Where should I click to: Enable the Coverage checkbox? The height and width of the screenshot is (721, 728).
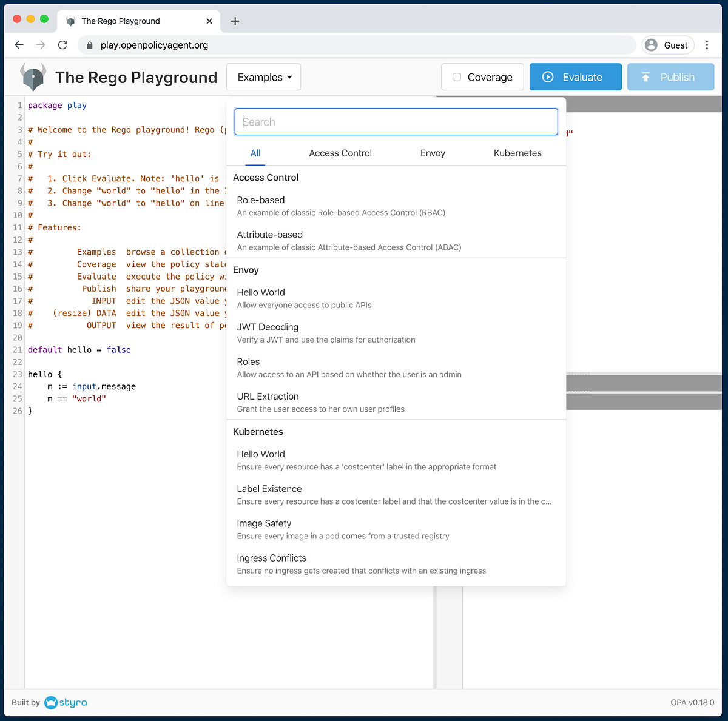pyautogui.click(x=456, y=77)
